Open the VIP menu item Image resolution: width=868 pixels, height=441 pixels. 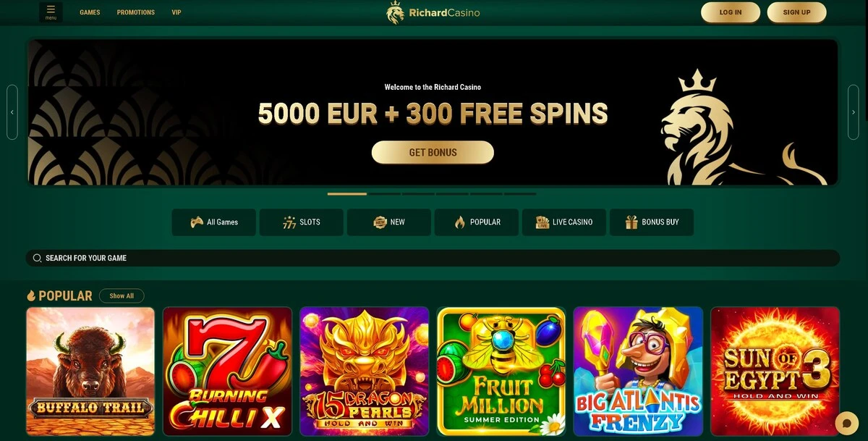[x=176, y=12]
